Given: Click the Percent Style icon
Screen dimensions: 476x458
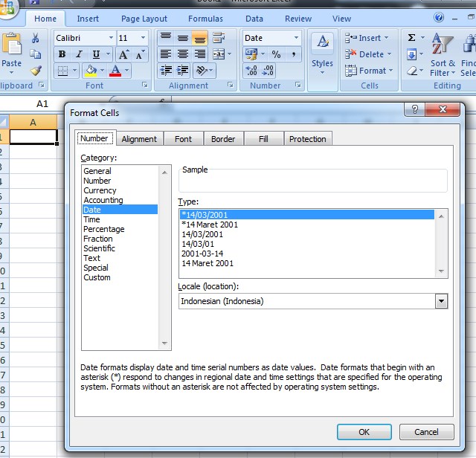Looking at the screenshot, I should 276,54.
